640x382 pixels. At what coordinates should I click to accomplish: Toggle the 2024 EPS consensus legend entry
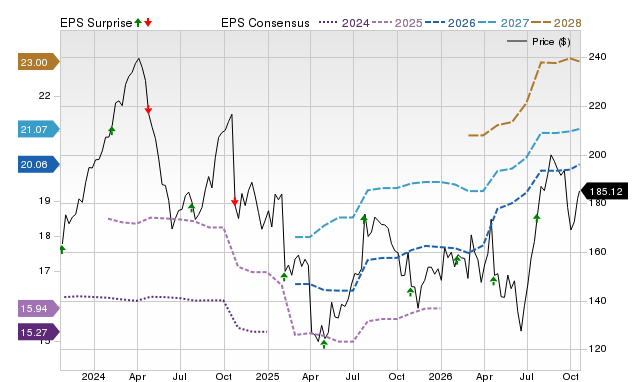point(344,23)
